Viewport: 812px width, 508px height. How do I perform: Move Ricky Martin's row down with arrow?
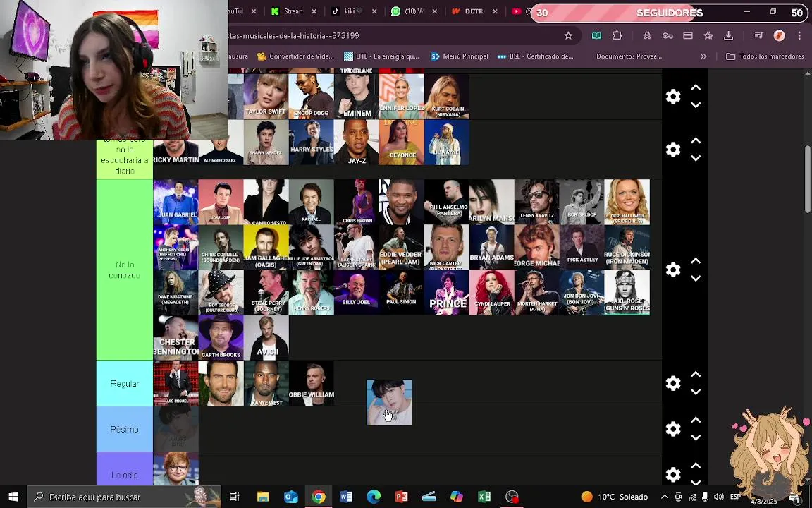click(x=696, y=158)
